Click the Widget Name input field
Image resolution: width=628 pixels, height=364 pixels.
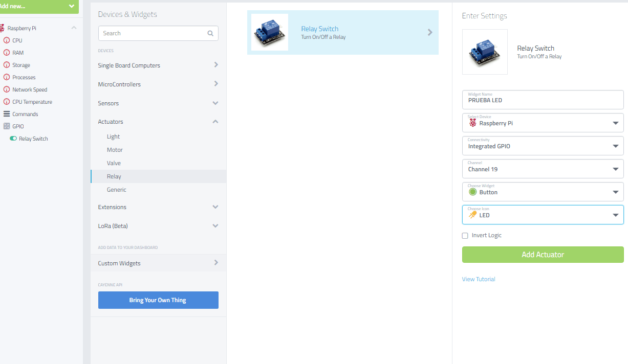tap(543, 100)
